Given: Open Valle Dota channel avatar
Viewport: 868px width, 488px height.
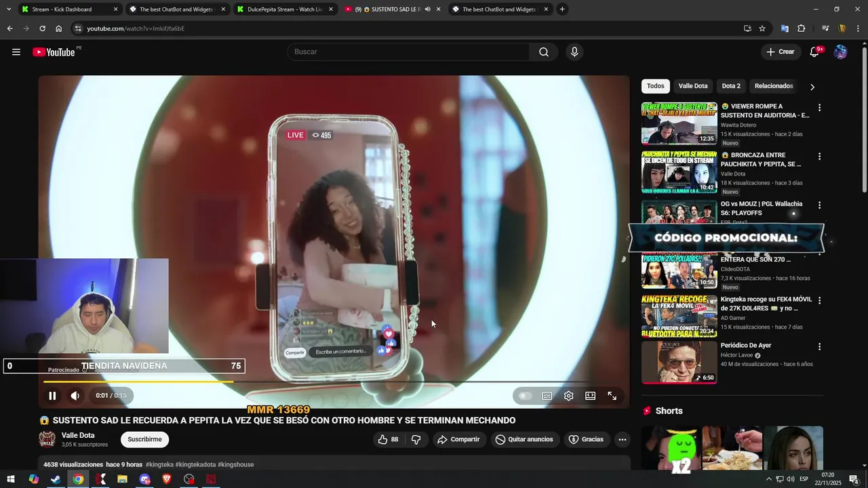Looking at the screenshot, I should (47, 439).
